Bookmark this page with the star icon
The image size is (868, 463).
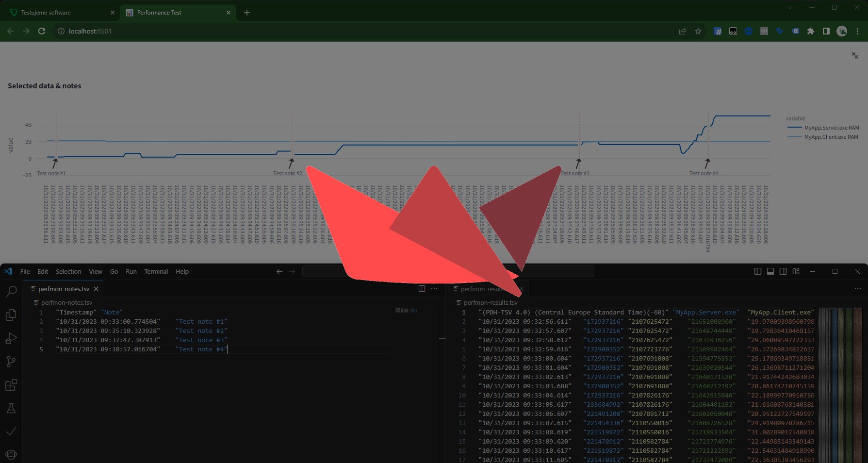click(x=698, y=31)
